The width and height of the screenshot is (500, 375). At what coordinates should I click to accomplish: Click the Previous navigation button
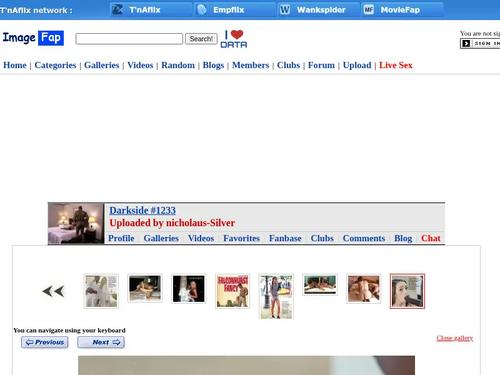point(45,342)
